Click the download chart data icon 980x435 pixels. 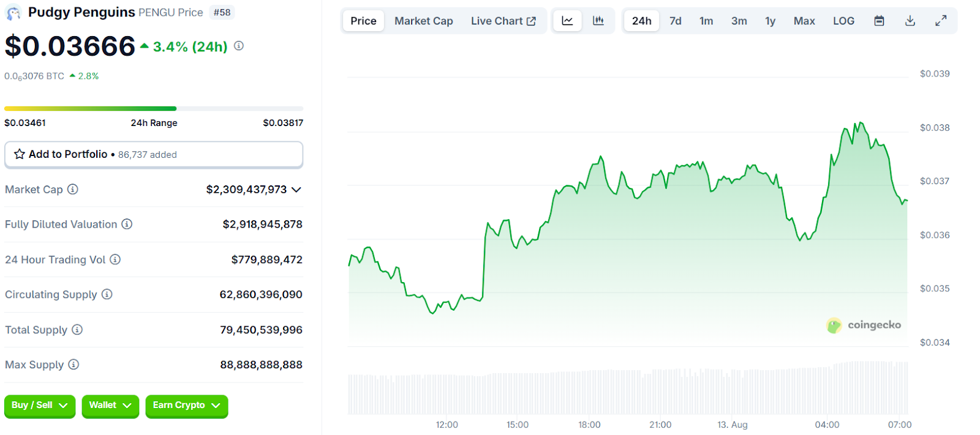pyautogui.click(x=910, y=21)
